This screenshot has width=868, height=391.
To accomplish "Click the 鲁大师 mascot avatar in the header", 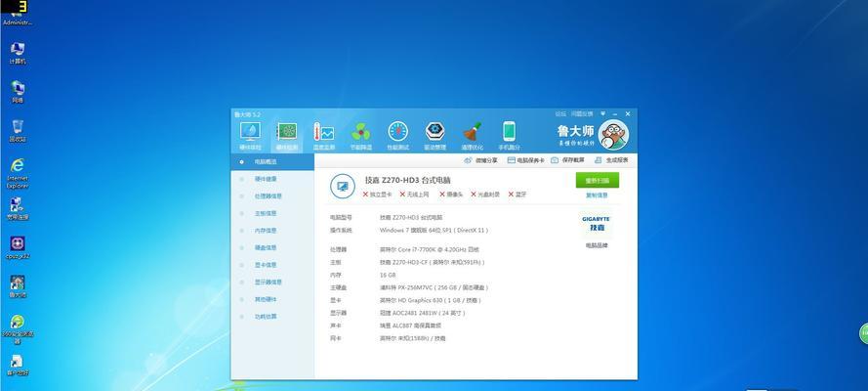I will (613, 135).
